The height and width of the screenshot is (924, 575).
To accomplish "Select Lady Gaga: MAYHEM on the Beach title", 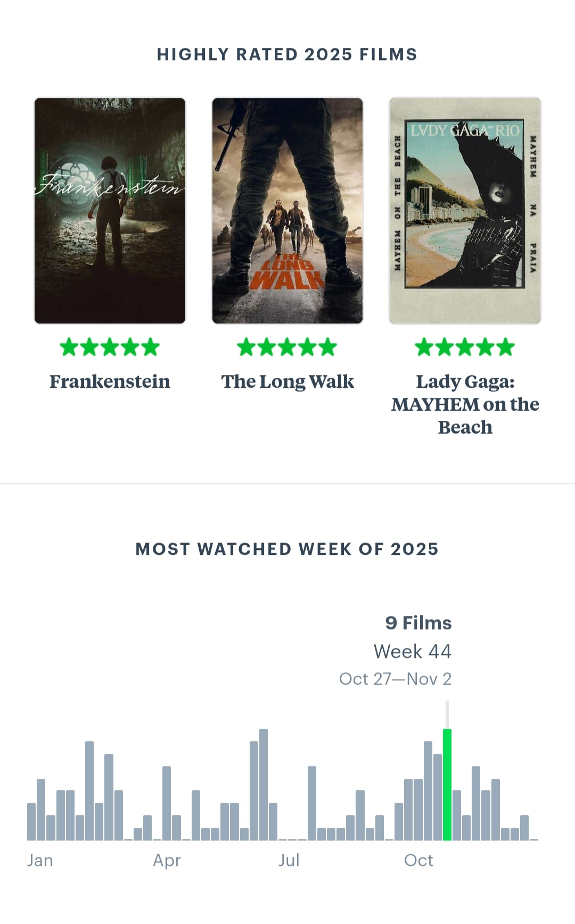I will pos(465,404).
